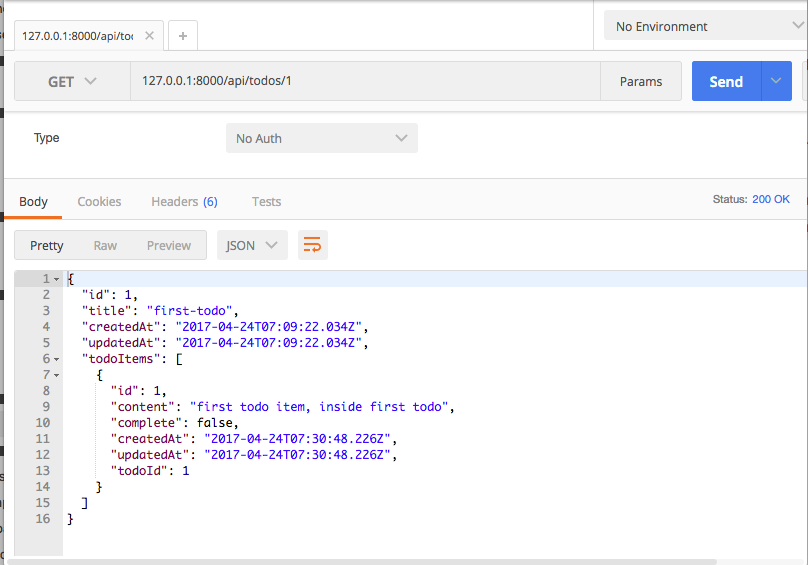808x565 pixels.
Task: Click the top-level "updatedAt" key on line 5
Action: click(x=121, y=343)
